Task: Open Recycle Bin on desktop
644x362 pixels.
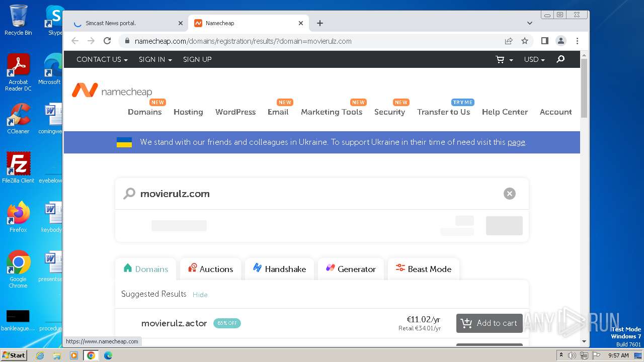Action: click(x=18, y=20)
